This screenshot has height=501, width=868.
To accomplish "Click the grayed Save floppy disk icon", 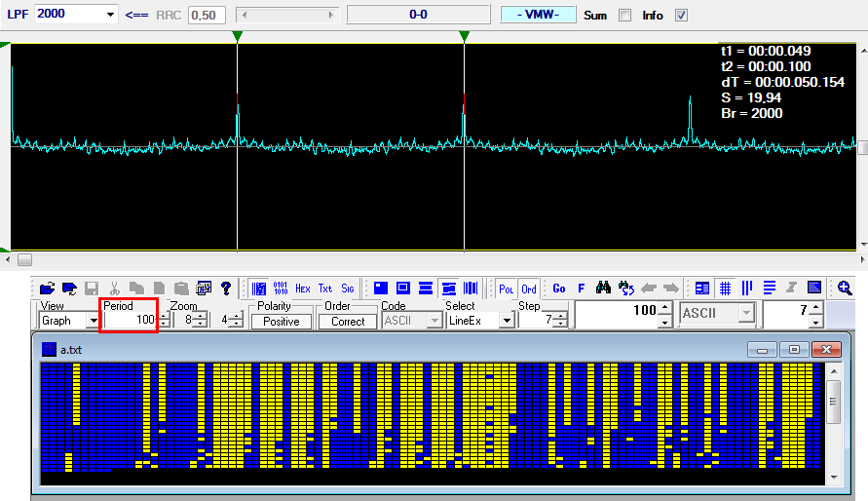I will [92, 289].
